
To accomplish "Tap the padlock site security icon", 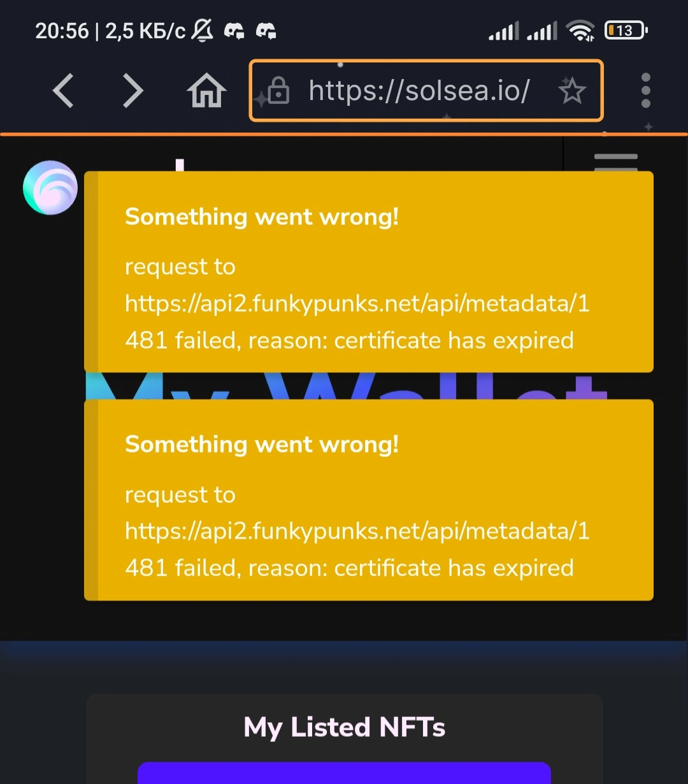I will [278, 91].
